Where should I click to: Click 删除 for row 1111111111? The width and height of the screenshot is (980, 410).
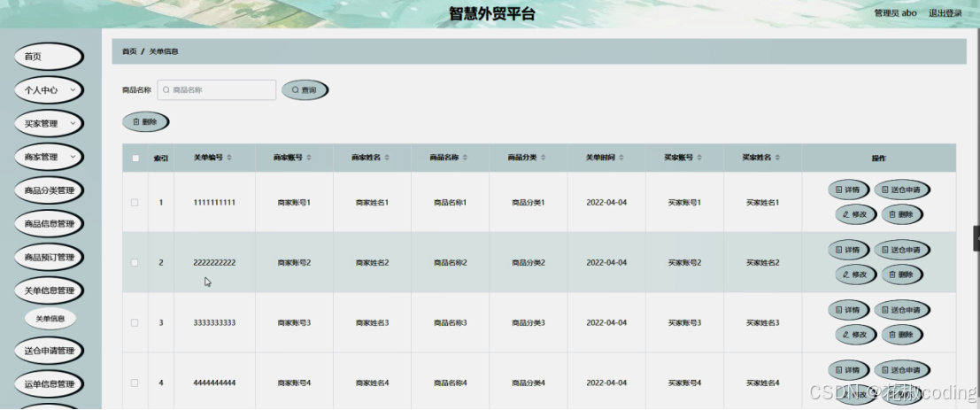(902, 214)
